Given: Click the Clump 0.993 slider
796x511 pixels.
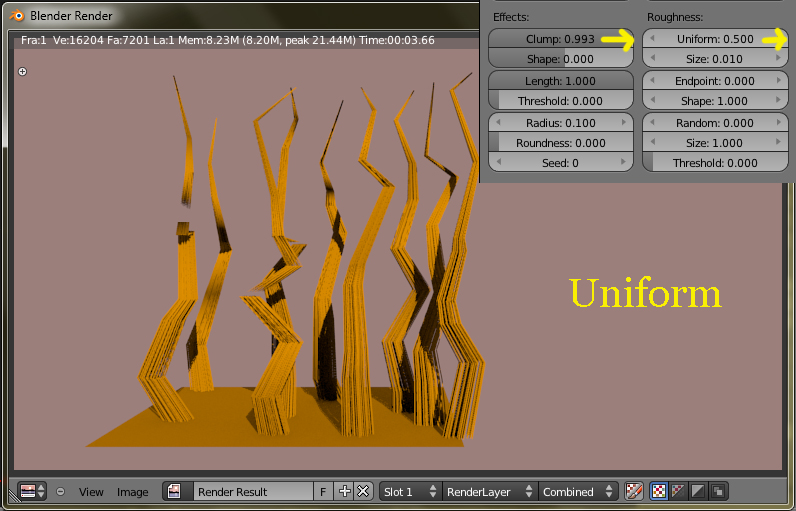Looking at the screenshot, I should coord(560,39).
